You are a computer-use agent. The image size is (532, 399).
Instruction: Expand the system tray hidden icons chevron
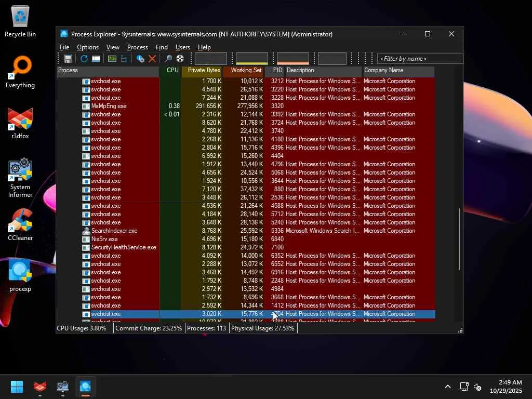click(x=448, y=387)
